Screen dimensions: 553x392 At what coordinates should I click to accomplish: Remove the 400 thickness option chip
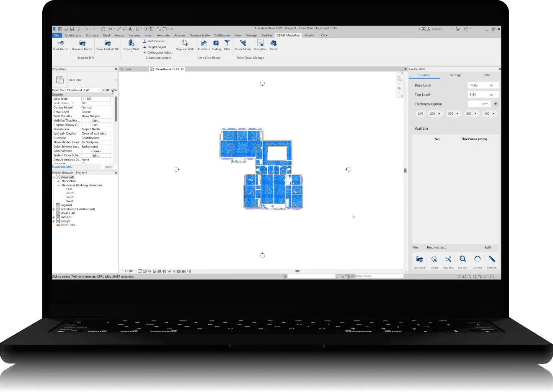click(494, 113)
